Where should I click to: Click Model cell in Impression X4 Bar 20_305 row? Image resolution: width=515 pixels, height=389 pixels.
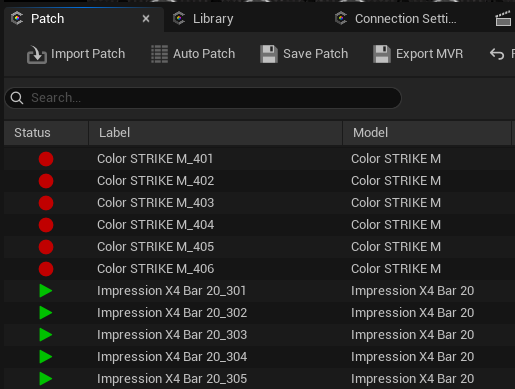413,379
